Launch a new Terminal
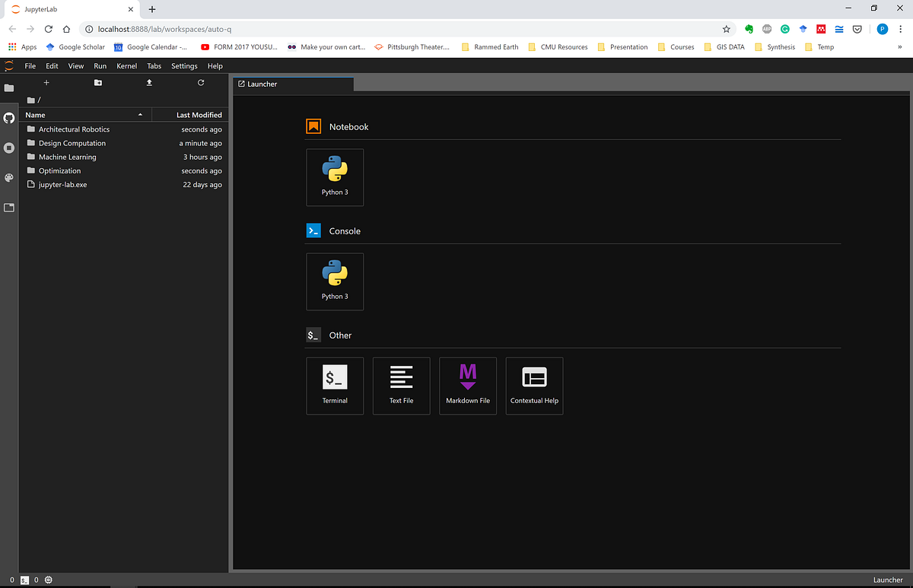913x588 pixels. (x=335, y=386)
